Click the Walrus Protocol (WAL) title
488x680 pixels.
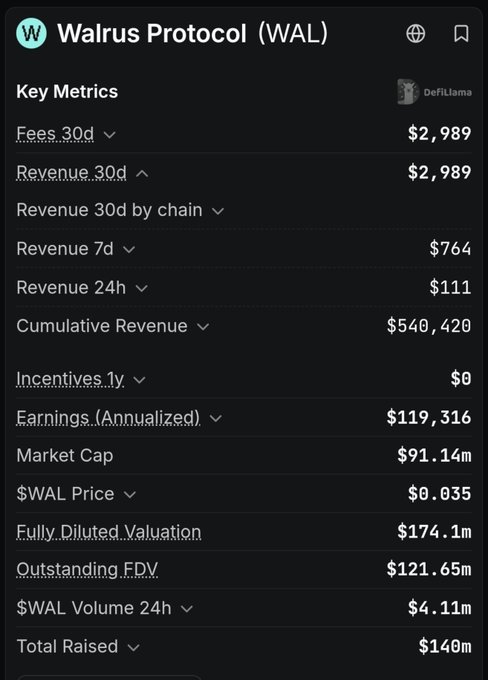pyautogui.click(x=193, y=33)
